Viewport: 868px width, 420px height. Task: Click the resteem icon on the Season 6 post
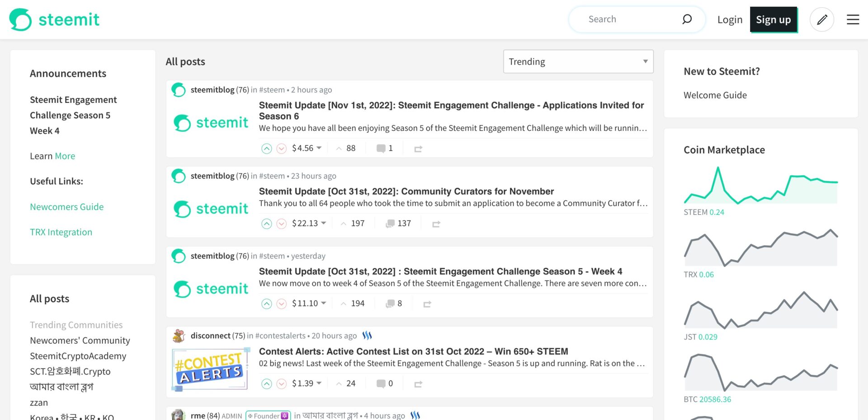tap(418, 148)
